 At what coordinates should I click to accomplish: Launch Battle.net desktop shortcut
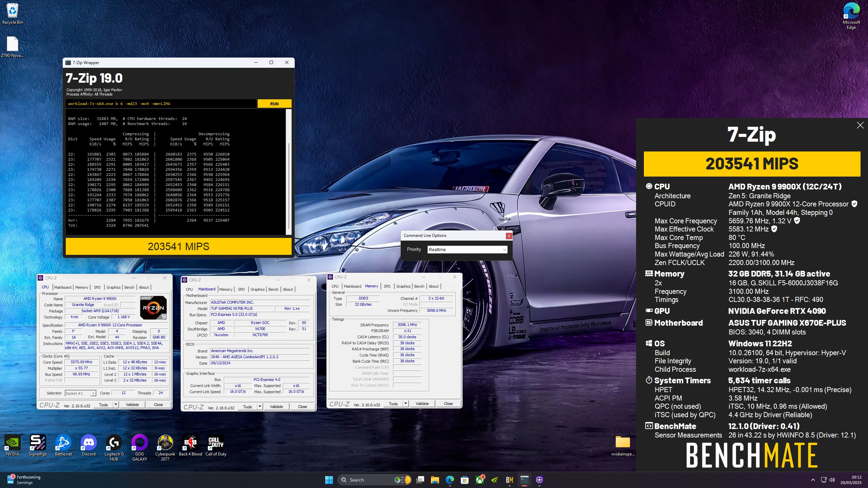tap(63, 446)
